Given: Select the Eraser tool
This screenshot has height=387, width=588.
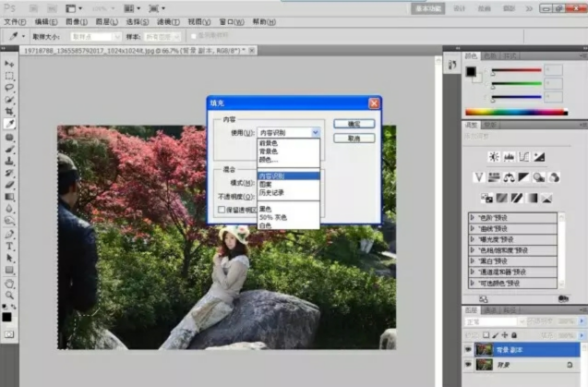Looking at the screenshot, I should 9,185.
